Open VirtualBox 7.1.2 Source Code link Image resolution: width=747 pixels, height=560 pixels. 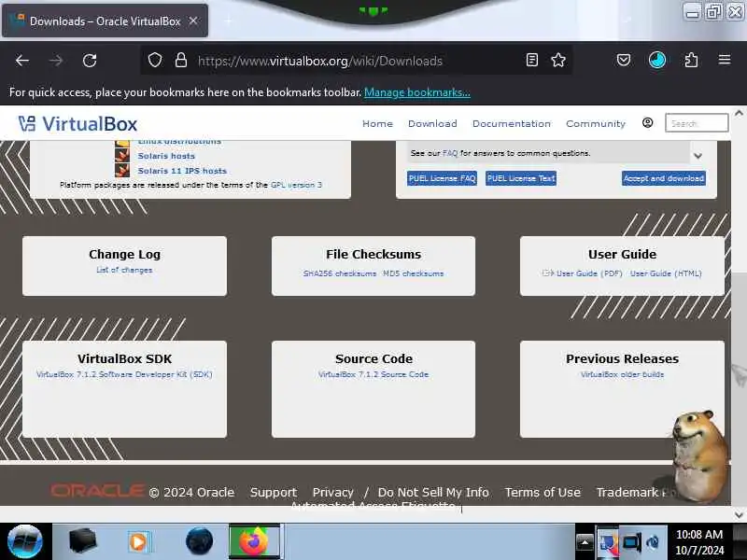click(x=373, y=374)
